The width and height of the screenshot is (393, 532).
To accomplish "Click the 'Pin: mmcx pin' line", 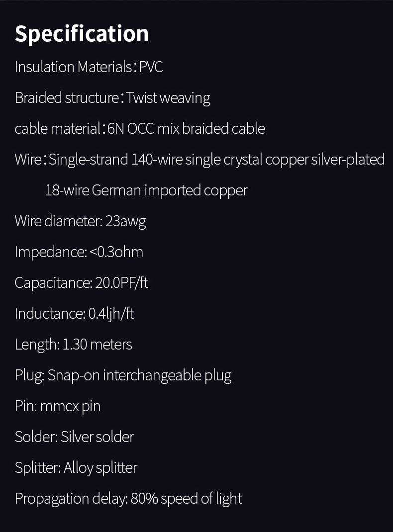I will 58,406.
